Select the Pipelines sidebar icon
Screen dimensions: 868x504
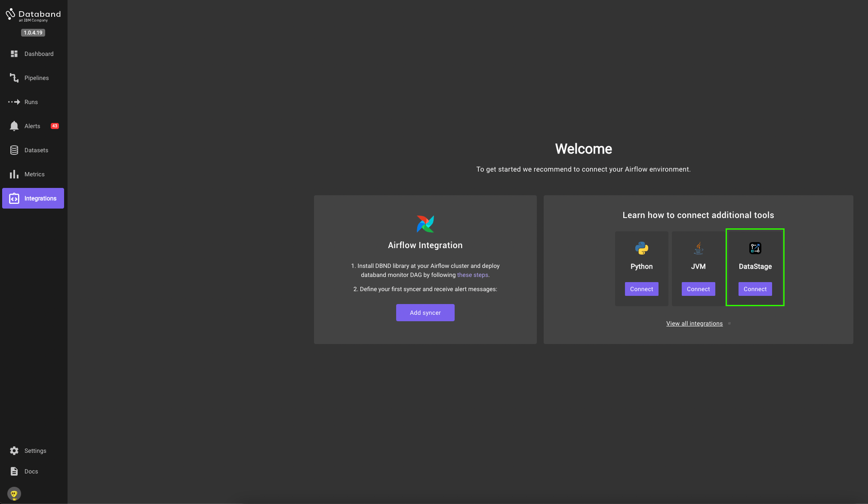pyautogui.click(x=14, y=78)
